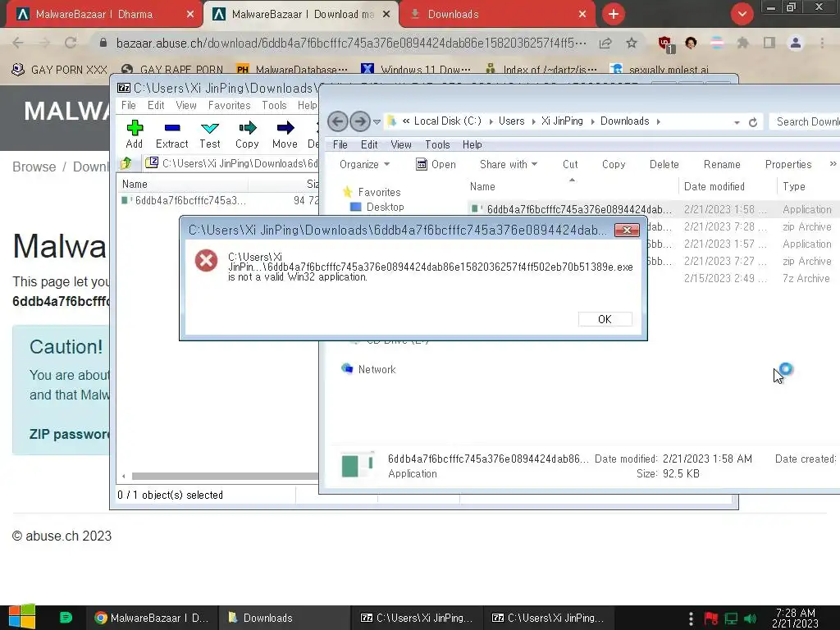This screenshot has height=630, width=840.
Task: Click the Add icon in 7-Zip toolbar
Action: (x=134, y=134)
